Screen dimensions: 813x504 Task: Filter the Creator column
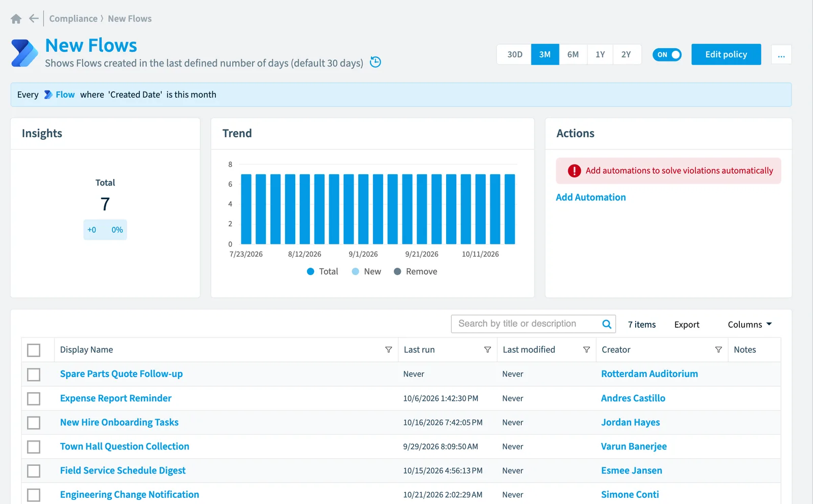[x=718, y=350]
